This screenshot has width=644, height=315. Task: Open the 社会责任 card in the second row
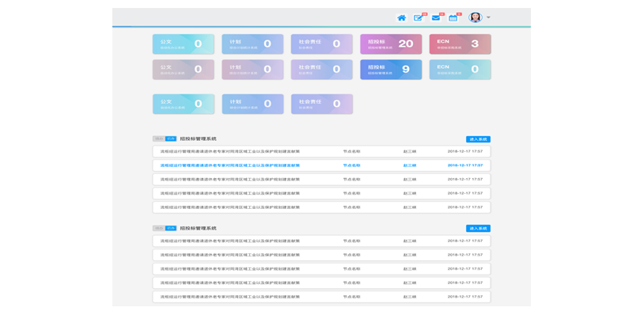(x=321, y=70)
